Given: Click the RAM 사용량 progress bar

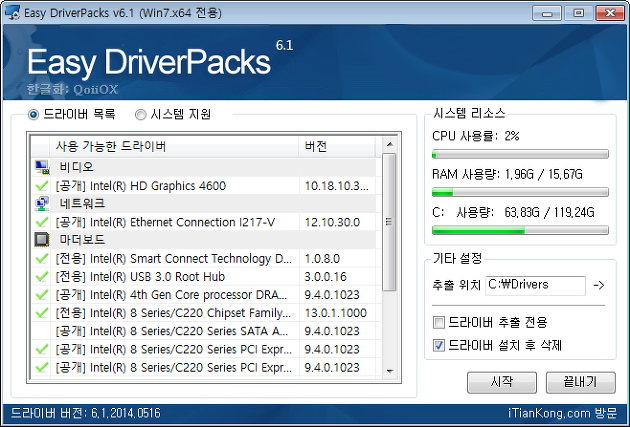Looking at the screenshot, I should pos(520,192).
